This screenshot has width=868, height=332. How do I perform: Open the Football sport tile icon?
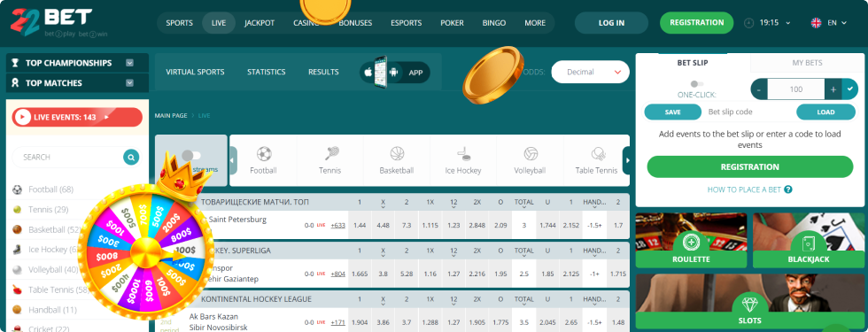264,154
